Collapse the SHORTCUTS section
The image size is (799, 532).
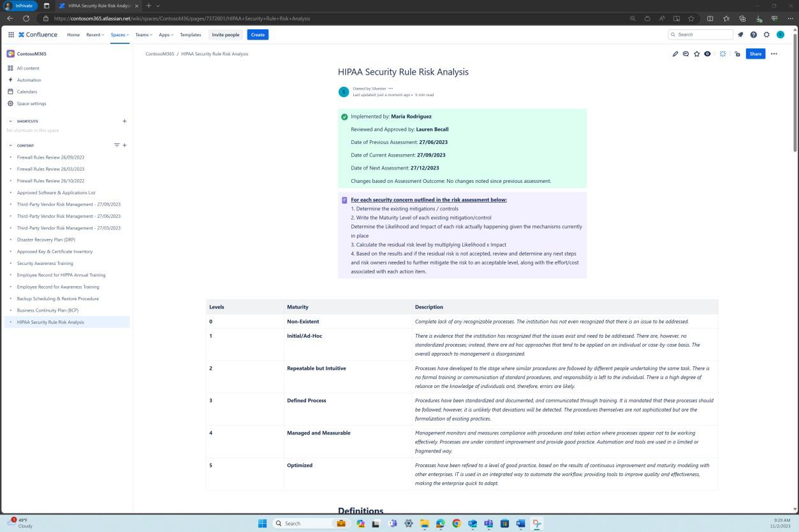click(11, 121)
